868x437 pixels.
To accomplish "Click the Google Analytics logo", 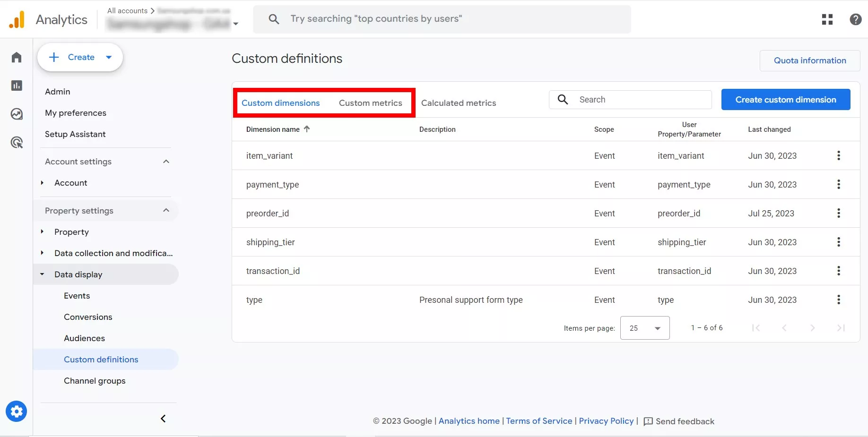I will coord(17,19).
